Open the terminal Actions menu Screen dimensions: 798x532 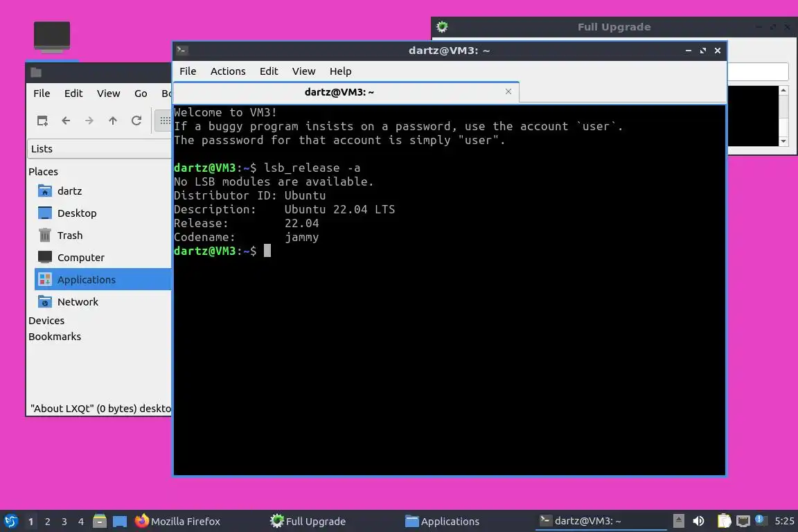[228, 71]
